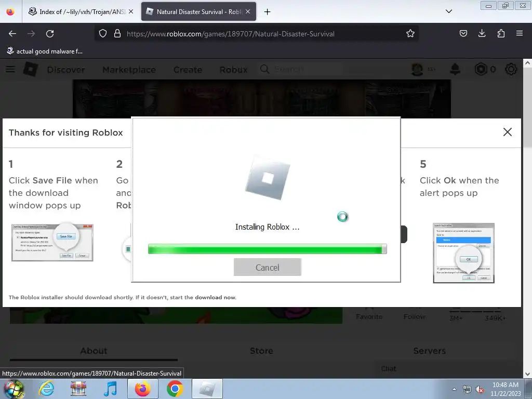Show site security padlock info
The image size is (532, 399).
[117, 34]
